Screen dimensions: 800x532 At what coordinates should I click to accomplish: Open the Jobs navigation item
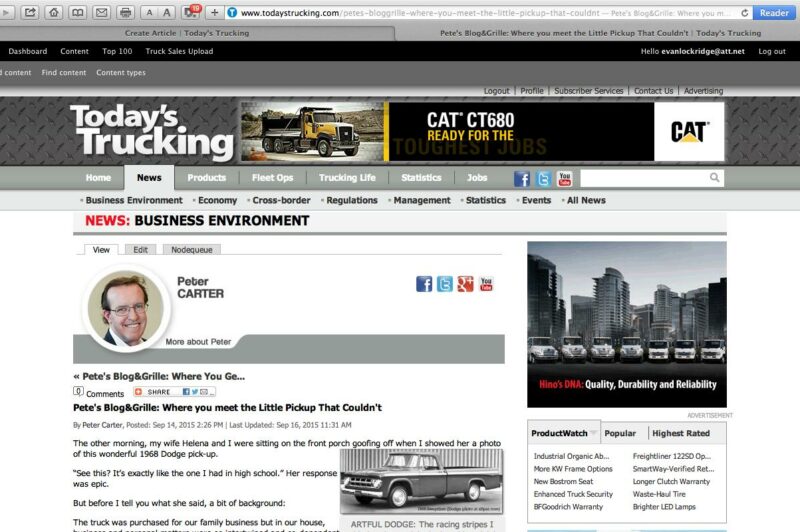click(477, 178)
